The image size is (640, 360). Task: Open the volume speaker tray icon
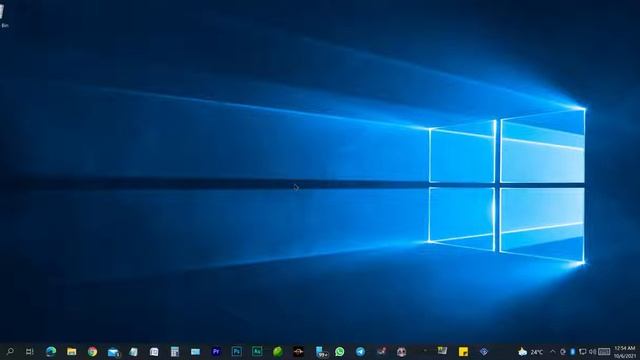pyautogui.click(x=593, y=351)
